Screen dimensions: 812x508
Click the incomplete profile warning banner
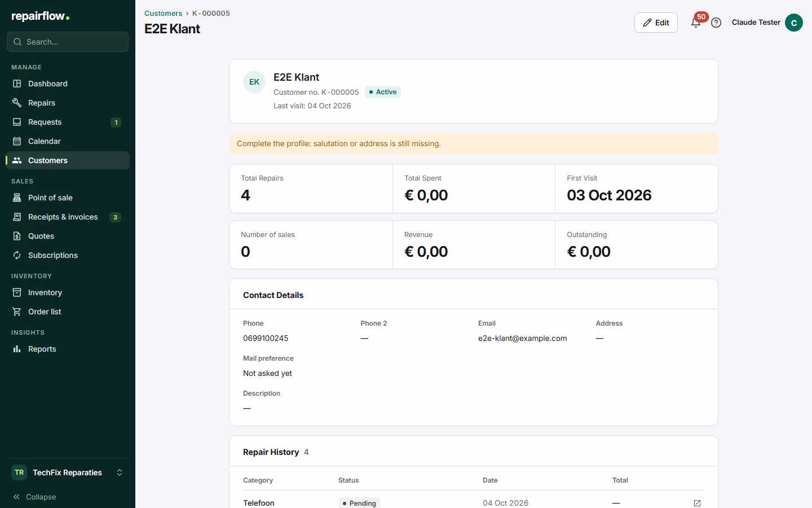tap(474, 143)
